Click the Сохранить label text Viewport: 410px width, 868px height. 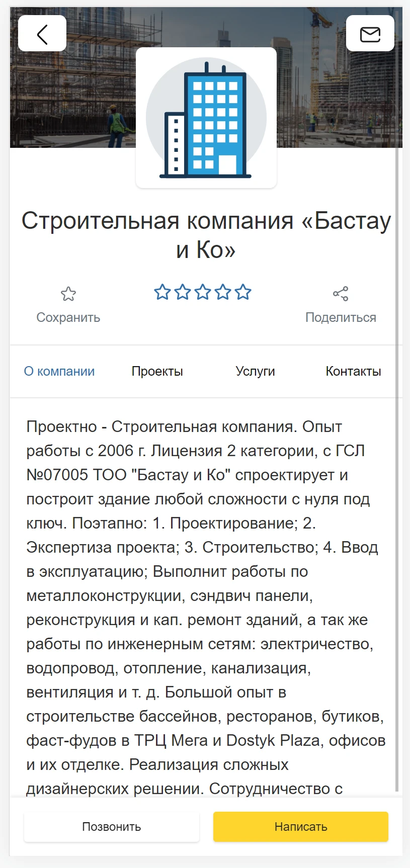point(68,317)
